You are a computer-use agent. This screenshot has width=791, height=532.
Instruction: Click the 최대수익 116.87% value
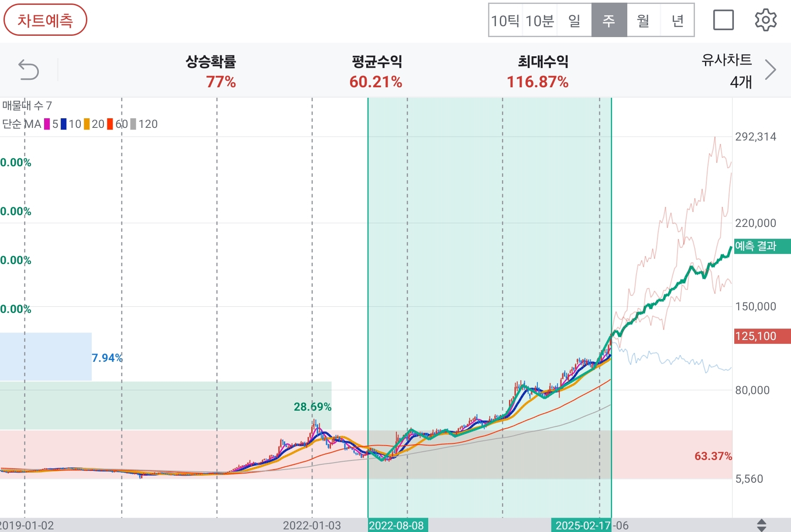click(x=538, y=82)
